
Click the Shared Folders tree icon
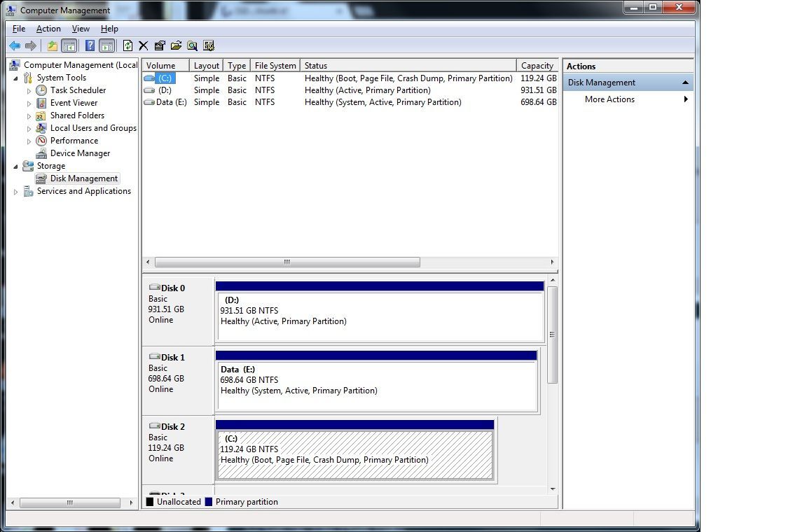(x=41, y=115)
